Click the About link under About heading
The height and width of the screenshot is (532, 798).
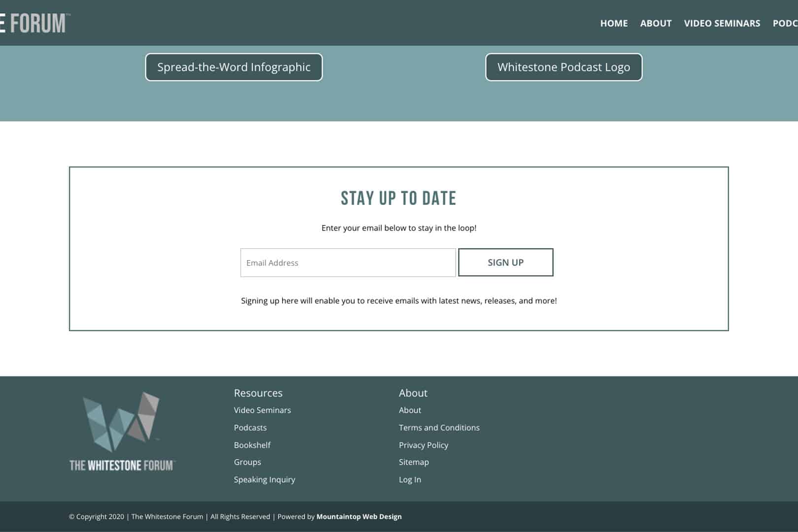410,410
